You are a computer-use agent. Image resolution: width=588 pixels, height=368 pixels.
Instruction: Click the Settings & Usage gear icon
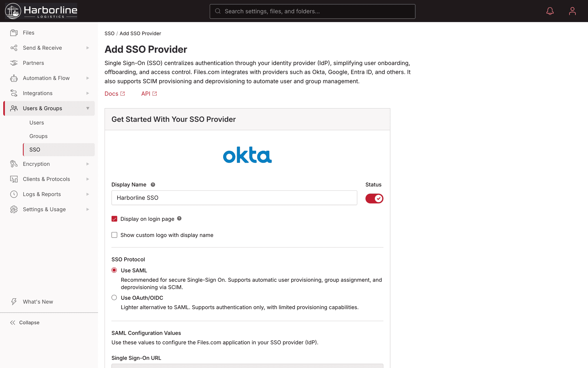point(14,209)
